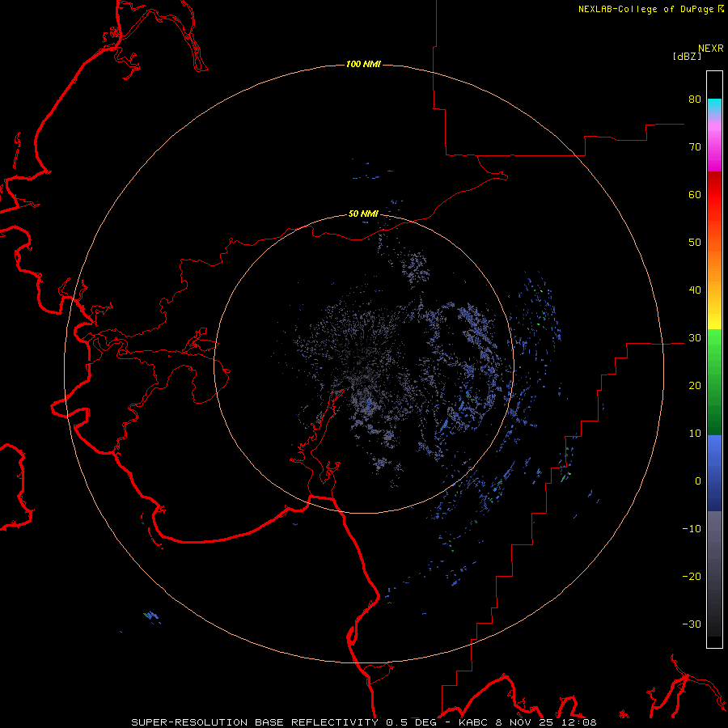Click the gray segment of the color bar
This screenshot has height=728, width=728.
pos(714,574)
